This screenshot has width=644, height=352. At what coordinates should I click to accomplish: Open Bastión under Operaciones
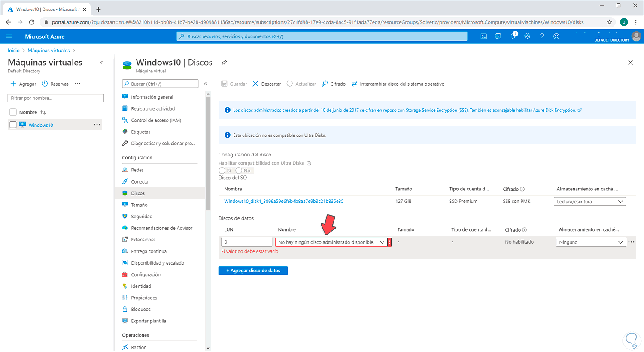tap(139, 347)
